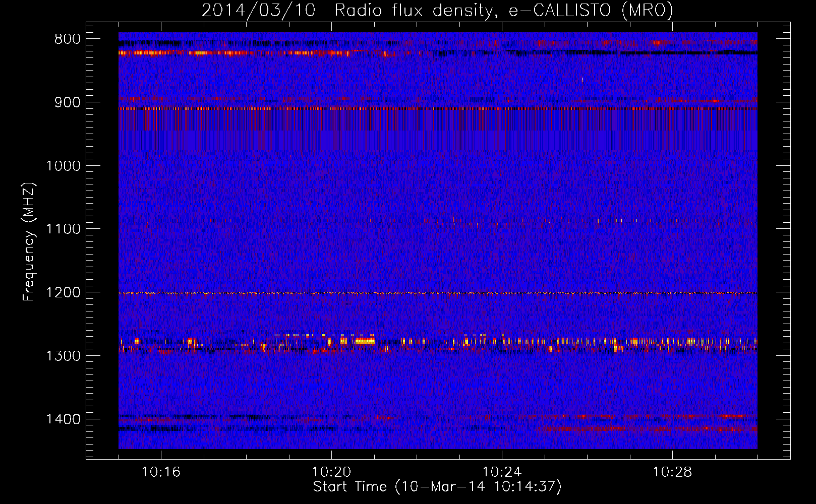816x504 pixels.
Task: Click the 'Frequency (MHZ)' axis title
Action: [x=29, y=242]
